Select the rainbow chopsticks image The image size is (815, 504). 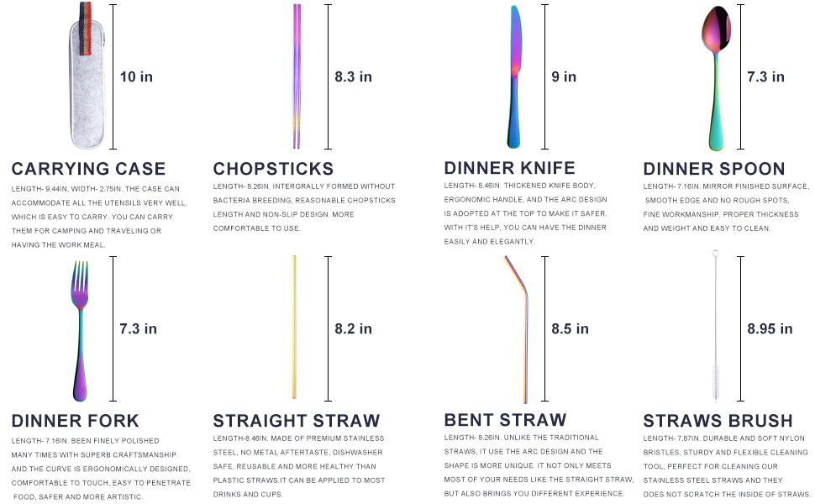coord(297,76)
